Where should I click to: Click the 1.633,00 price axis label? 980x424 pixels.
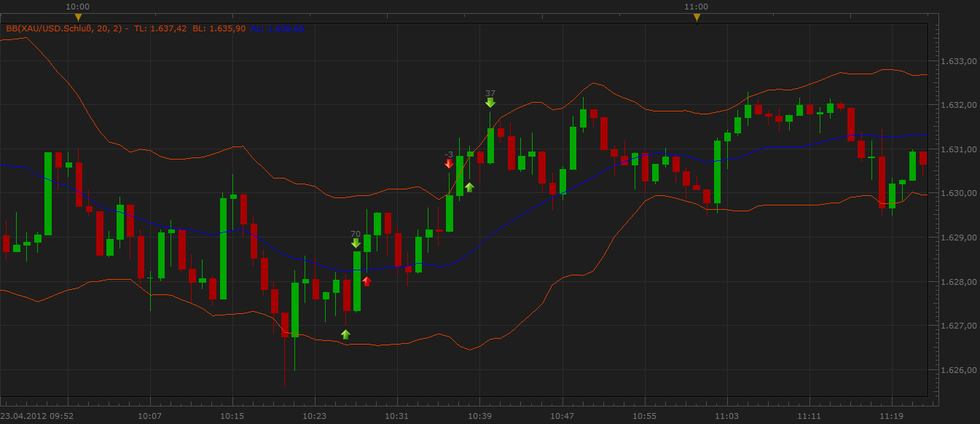point(959,61)
